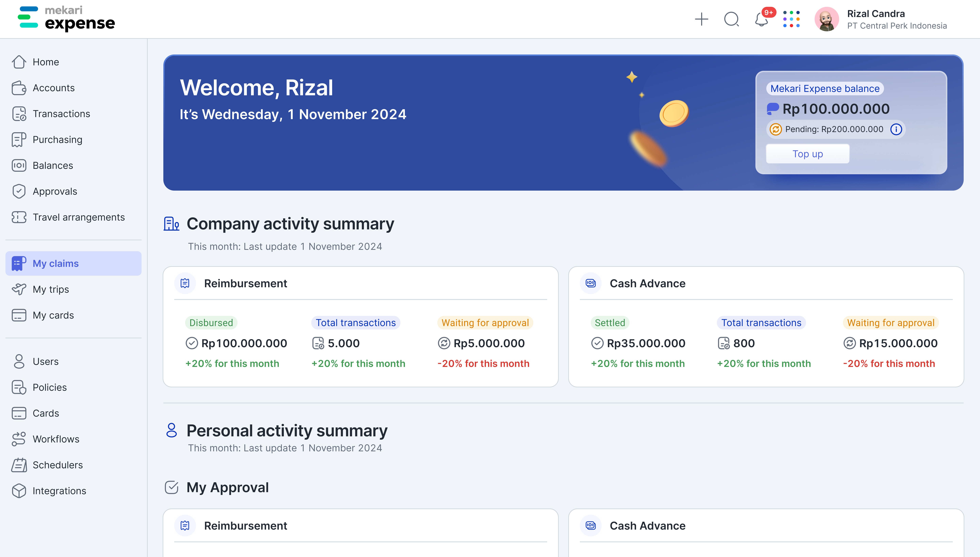
Task: Click Reimbursement card icon in company summary
Action: click(185, 284)
